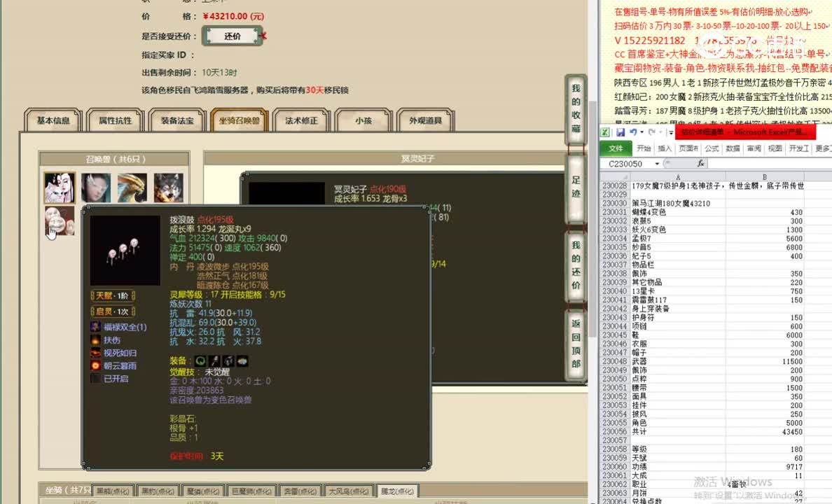Select mount tab 黑熊(点化)

113,491
